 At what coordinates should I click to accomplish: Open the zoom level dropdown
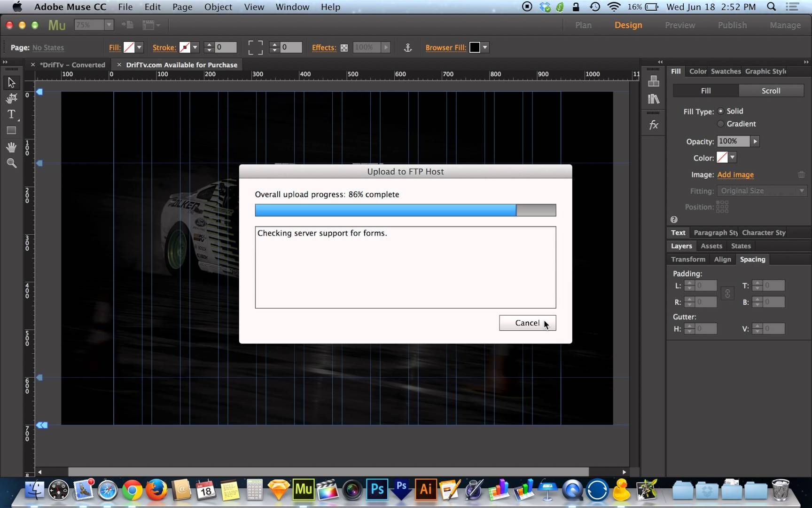point(109,25)
